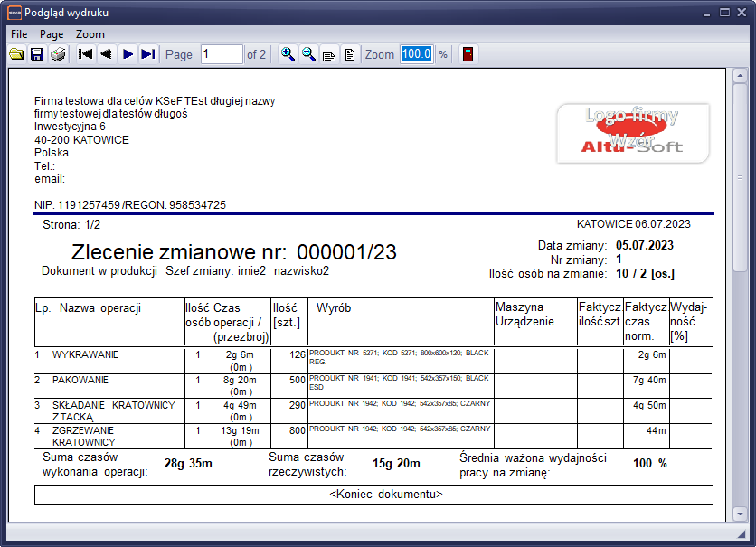This screenshot has width=756, height=547.
Task: Click the vertical scrollbar down arrow
Action: pyautogui.click(x=741, y=513)
